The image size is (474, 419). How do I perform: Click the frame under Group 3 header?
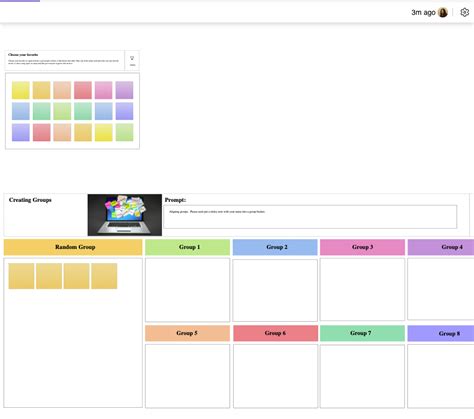(362, 289)
